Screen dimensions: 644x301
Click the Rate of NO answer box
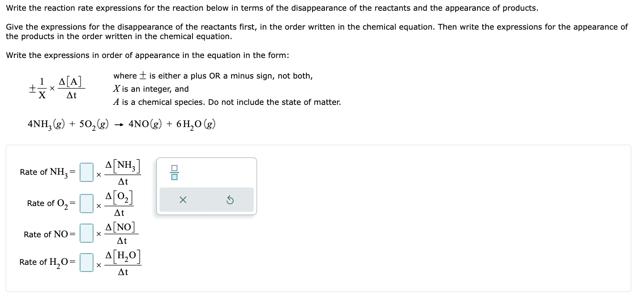(x=86, y=233)
